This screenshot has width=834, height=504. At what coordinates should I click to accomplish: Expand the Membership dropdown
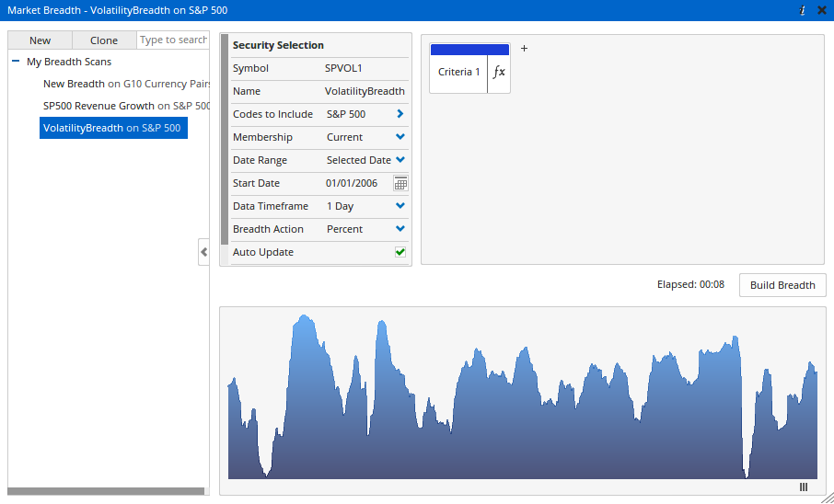tap(400, 137)
